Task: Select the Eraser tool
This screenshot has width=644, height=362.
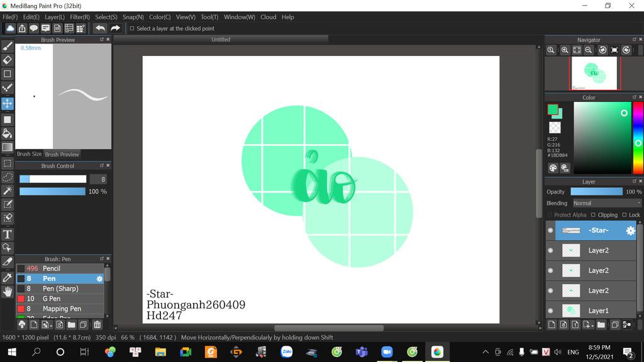Action: [x=8, y=60]
